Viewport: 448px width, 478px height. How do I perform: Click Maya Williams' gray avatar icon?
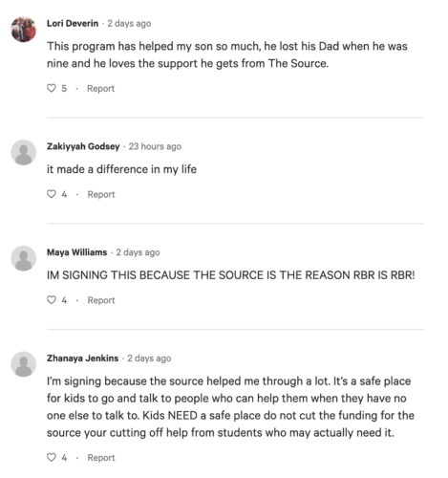[24, 258]
